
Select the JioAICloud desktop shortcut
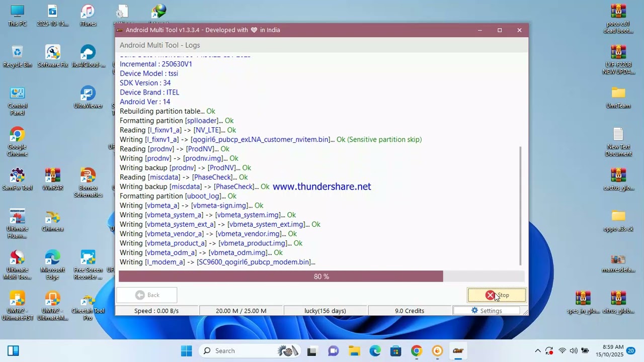[88, 56]
